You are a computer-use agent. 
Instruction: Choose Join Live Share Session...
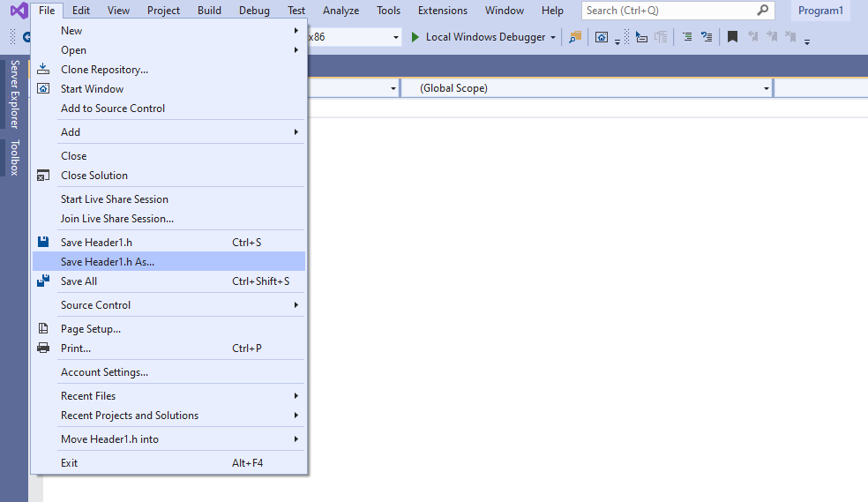168,218
